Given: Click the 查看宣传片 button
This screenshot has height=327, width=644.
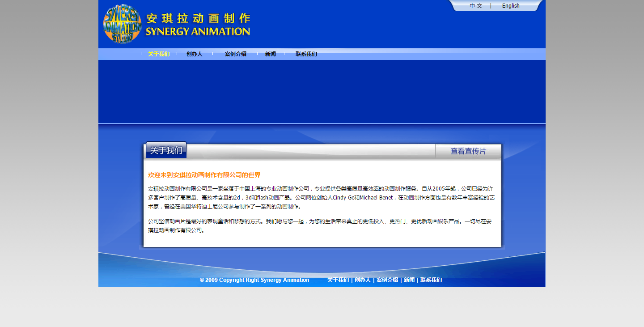Looking at the screenshot, I should (x=468, y=151).
